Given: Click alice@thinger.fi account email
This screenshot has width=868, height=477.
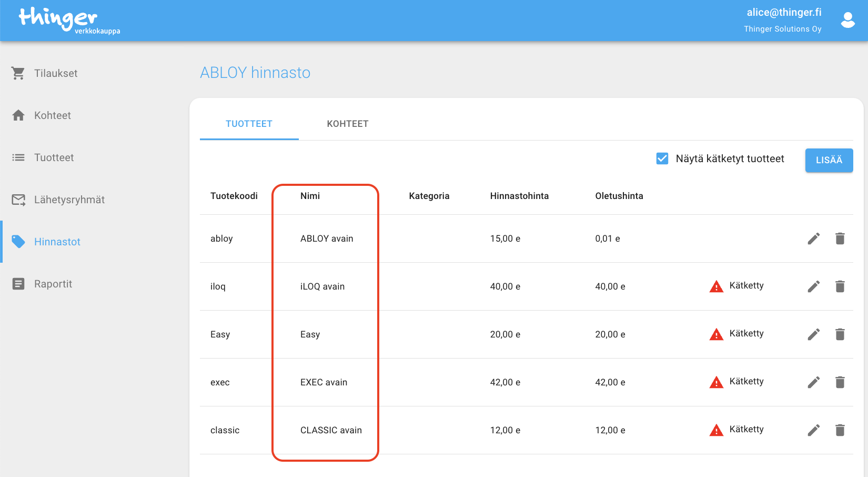Looking at the screenshot, I should tap(784, 12).
